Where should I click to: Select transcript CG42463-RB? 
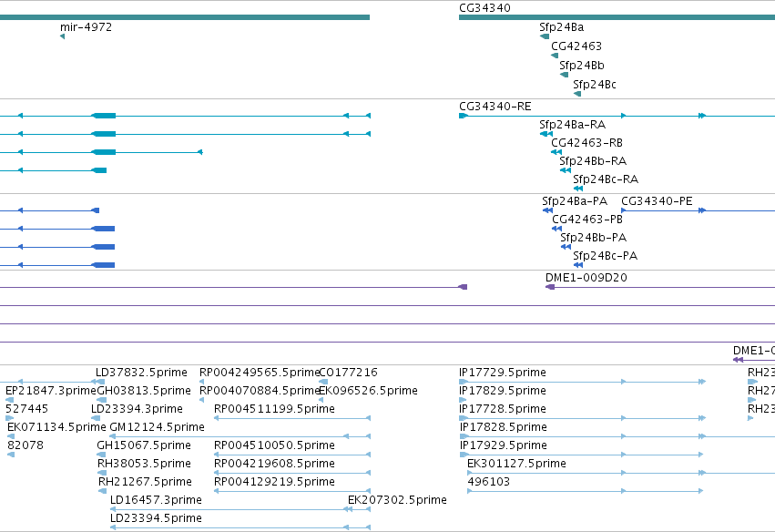[x=586, y=143]
